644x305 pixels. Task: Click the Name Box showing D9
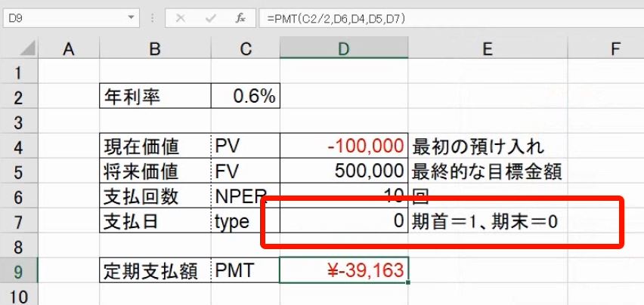[71, 18]
